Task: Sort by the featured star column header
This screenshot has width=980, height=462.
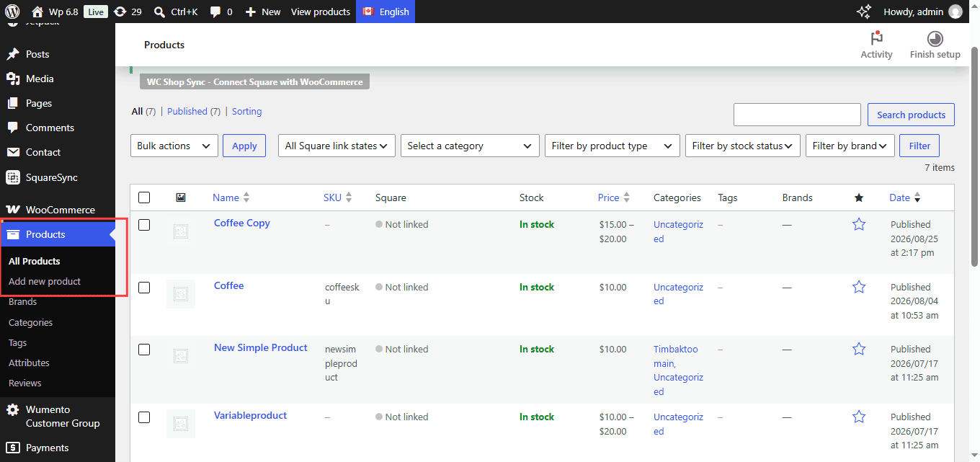Action: (858, 197)
